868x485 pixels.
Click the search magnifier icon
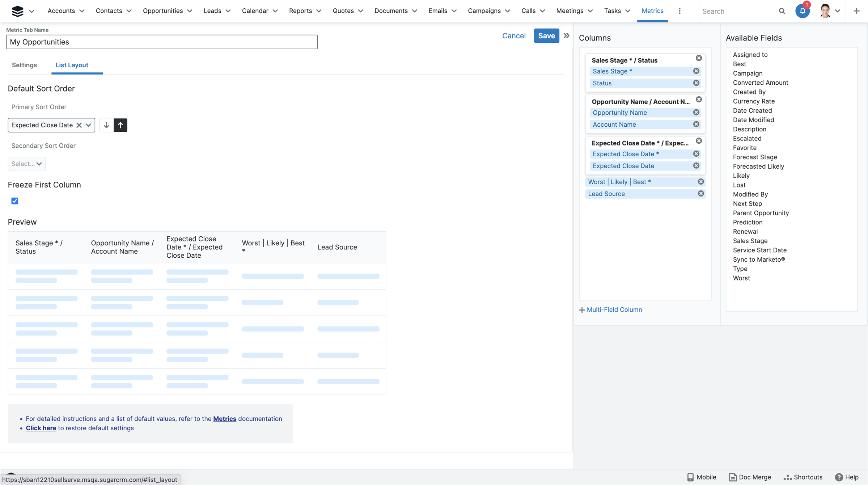[x=782, y=11]
